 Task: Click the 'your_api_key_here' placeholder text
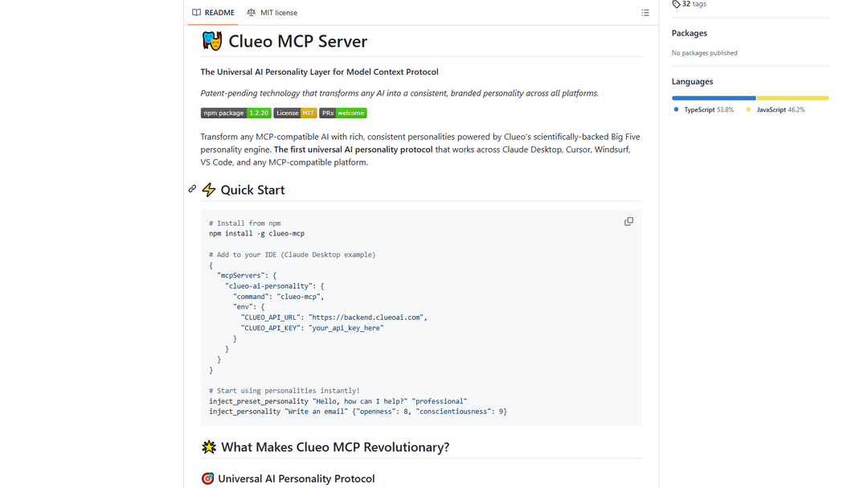tap(346, 328)
